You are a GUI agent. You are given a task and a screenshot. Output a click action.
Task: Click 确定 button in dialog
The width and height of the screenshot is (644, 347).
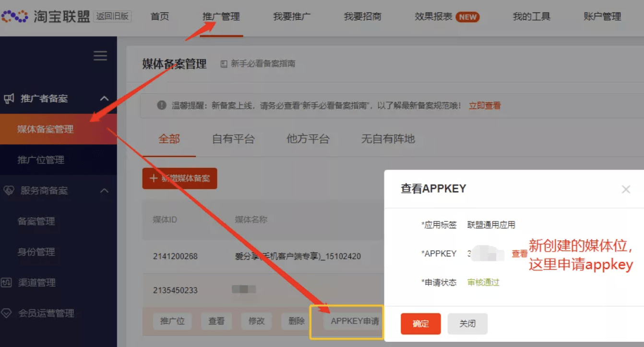click(421, 324)
